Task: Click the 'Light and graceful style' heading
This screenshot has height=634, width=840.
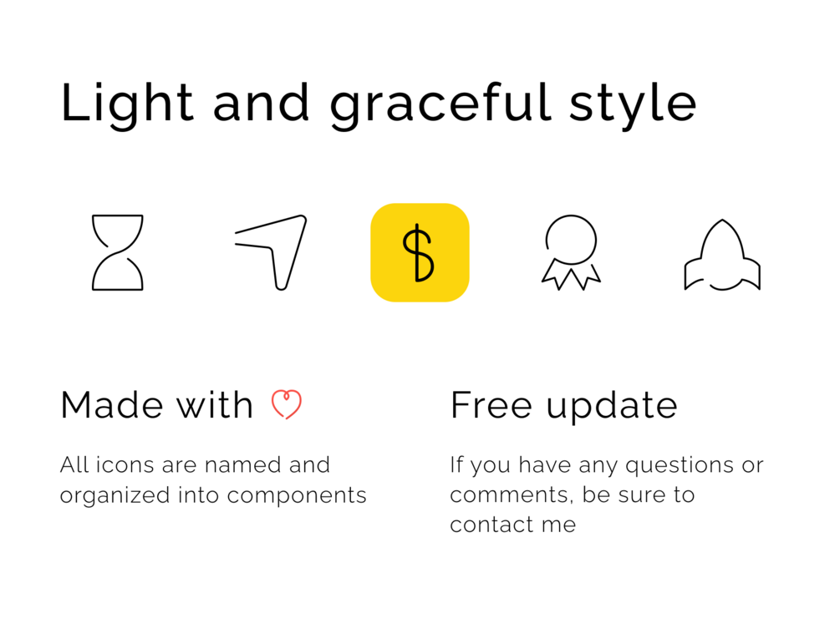Action: (x=379, y=104)
